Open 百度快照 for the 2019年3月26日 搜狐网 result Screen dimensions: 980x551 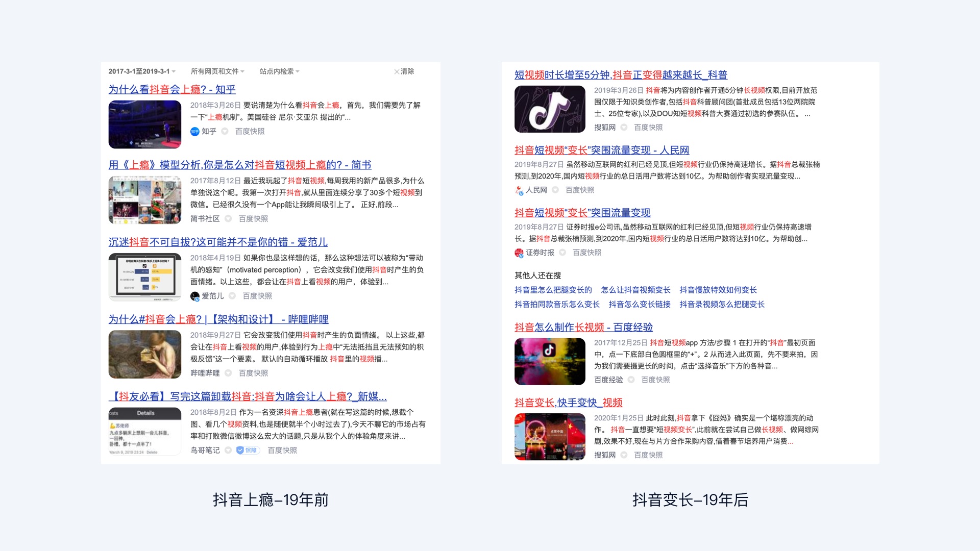[x=648, y=128]
